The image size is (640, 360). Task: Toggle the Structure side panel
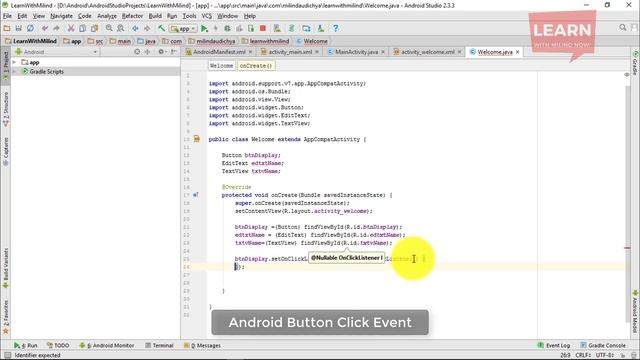click(x=6, y=109)
